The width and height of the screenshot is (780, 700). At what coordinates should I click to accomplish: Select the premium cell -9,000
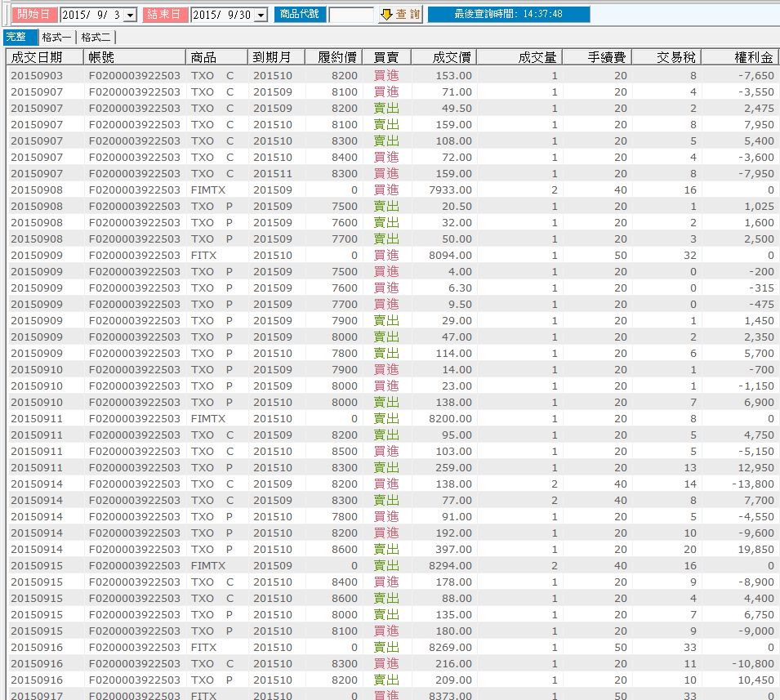[x=756, y=631]
